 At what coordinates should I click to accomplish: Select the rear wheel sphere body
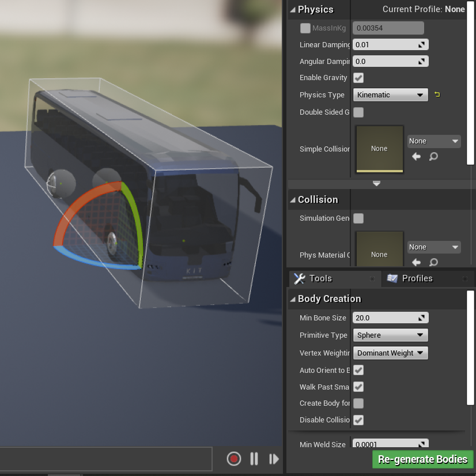61,184
